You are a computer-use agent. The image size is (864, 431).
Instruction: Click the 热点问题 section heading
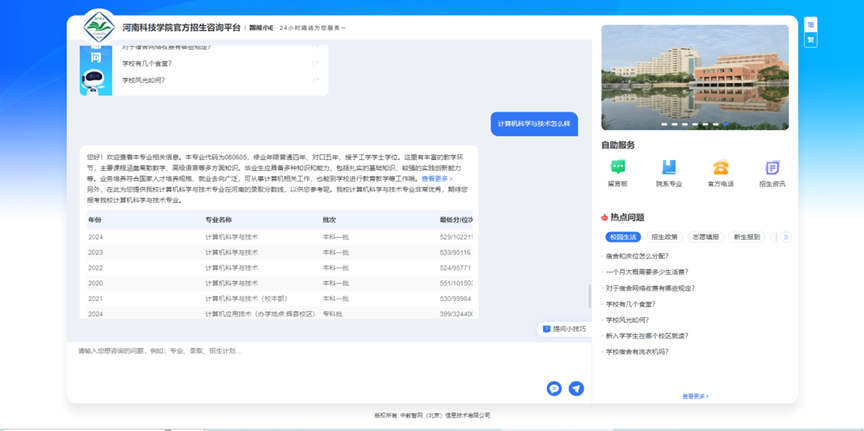[x=627, y=217]
